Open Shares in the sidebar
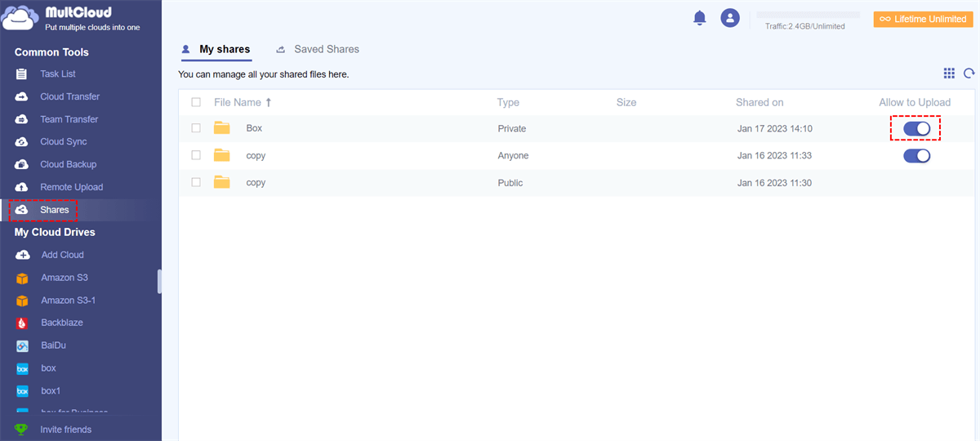This screenshot has height=441, width=980. point(55,210)
